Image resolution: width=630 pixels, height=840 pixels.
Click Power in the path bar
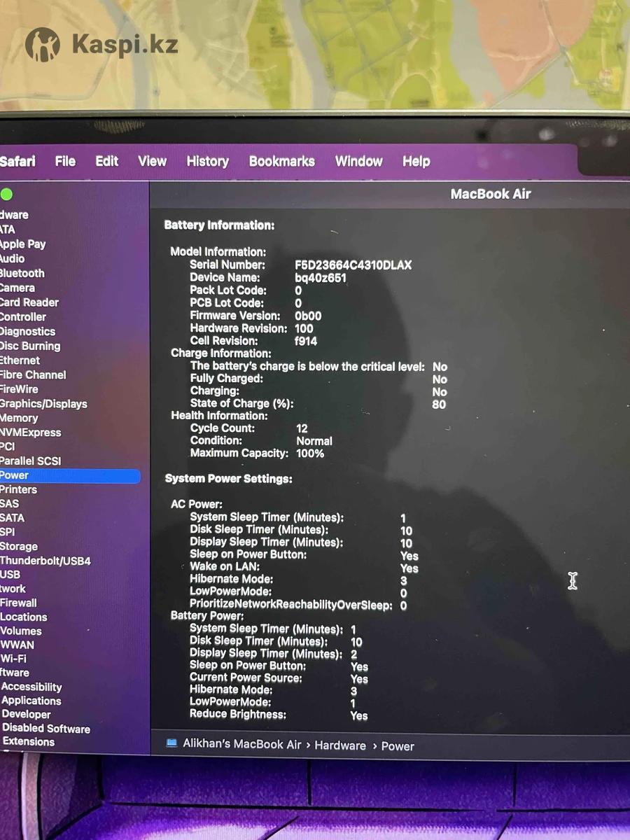(398, 746)
